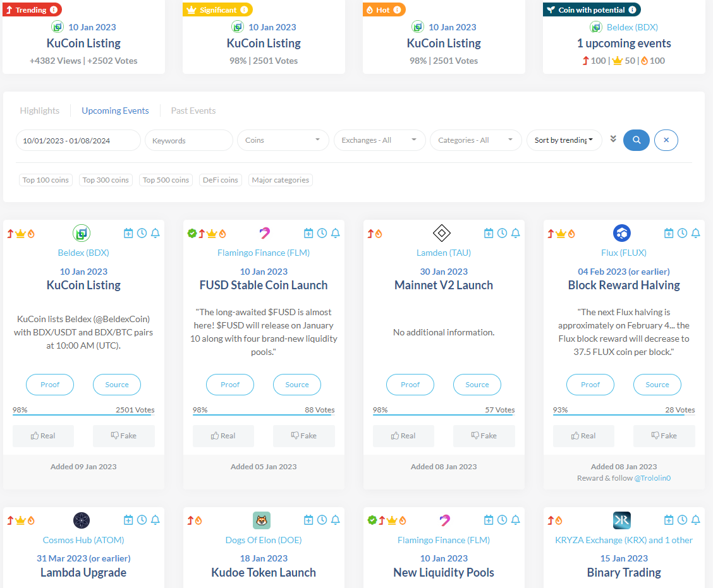Click Lamden 98% vote confidence bar

point(444,415)
